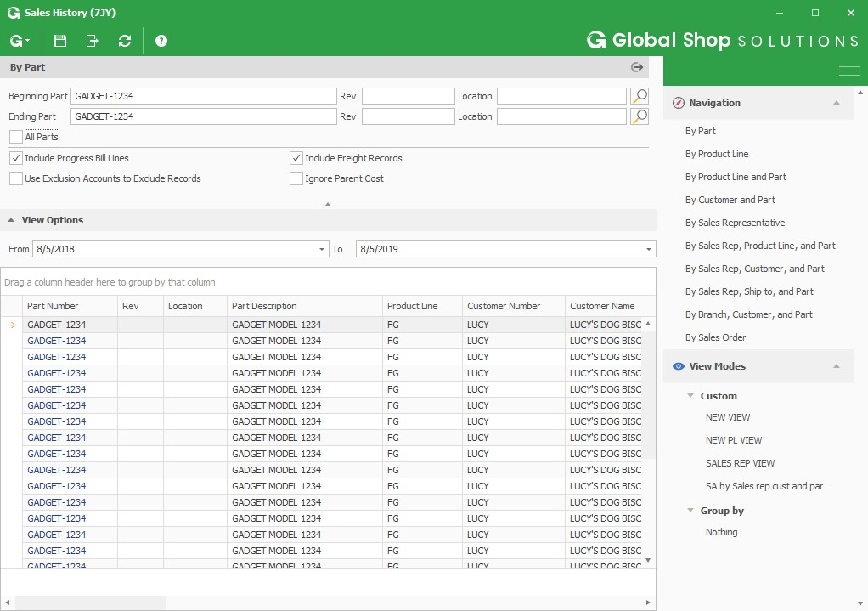Apply SA by Sales rep cust and par view
Screen dimensions: 868x611
point(769,486)
